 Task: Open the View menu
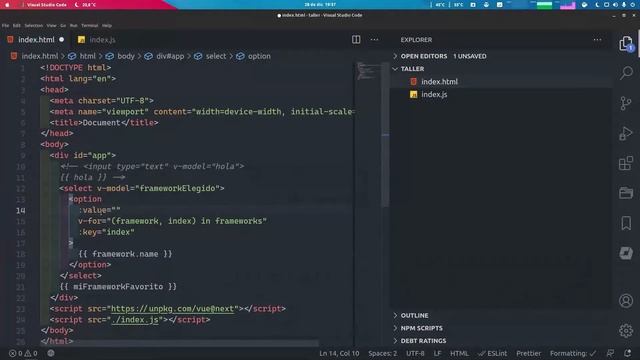[51, 25]
